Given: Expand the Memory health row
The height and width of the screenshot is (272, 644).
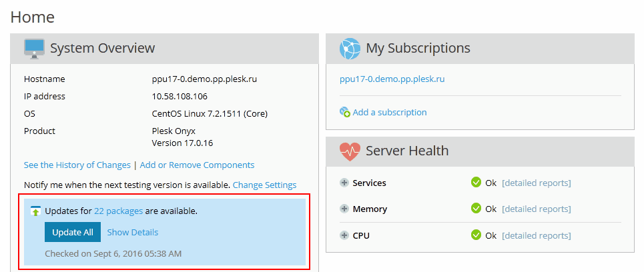Looking at the screenshot, I should click(x=344, y=209).
